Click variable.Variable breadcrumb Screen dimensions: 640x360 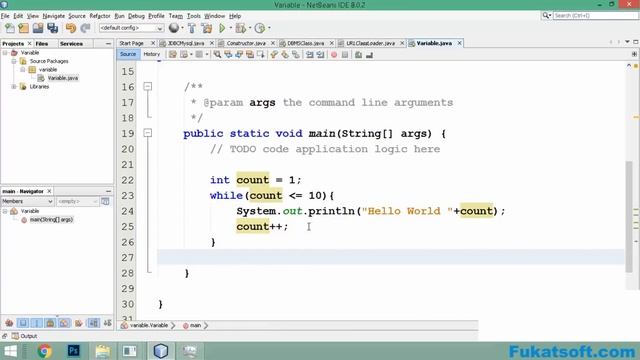(149, 325)
